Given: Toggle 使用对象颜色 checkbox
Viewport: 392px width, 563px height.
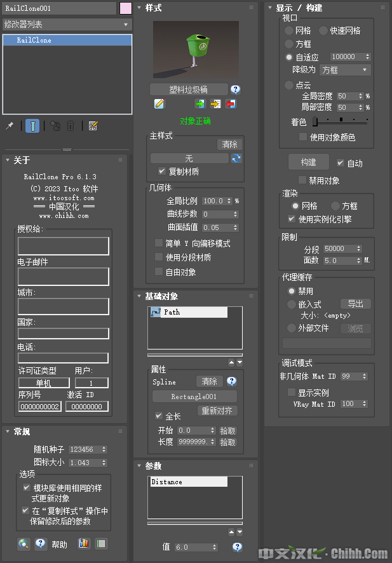Looking at the screenshot, I should point(303,137).
